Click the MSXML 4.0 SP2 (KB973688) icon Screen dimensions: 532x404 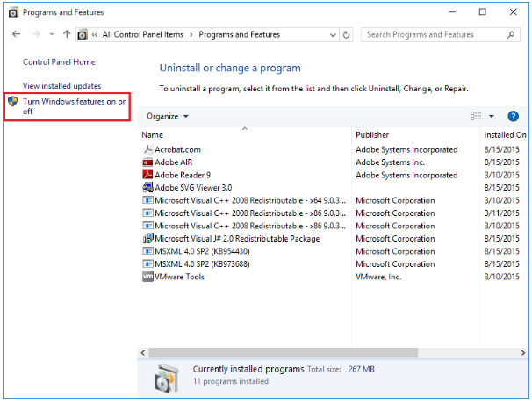(147, 263)
